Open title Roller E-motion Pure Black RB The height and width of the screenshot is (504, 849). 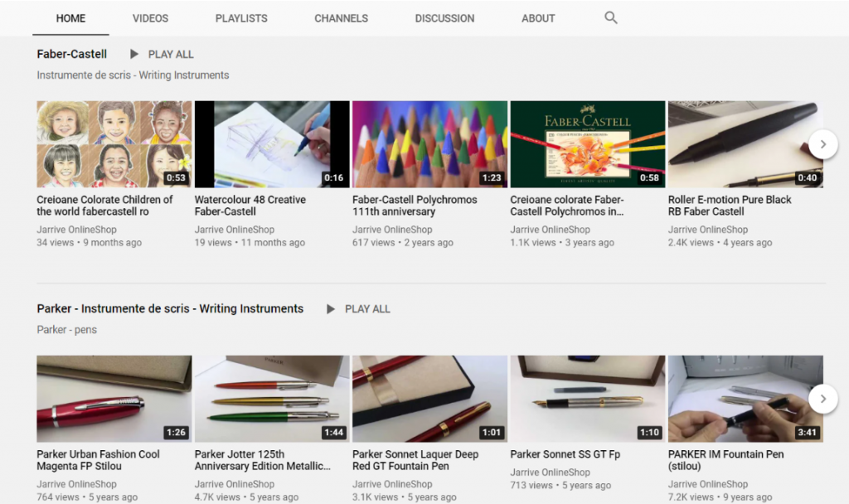coord(730,206)
